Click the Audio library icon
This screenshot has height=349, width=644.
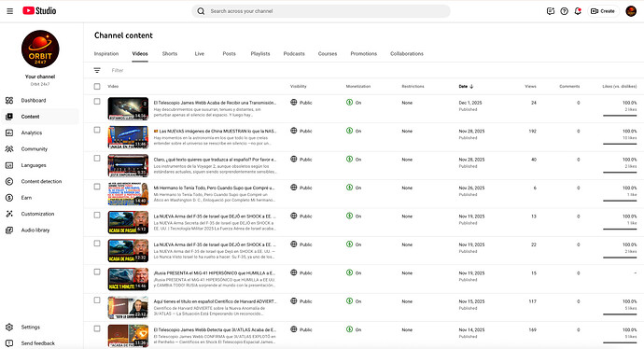tap(9, 230)
